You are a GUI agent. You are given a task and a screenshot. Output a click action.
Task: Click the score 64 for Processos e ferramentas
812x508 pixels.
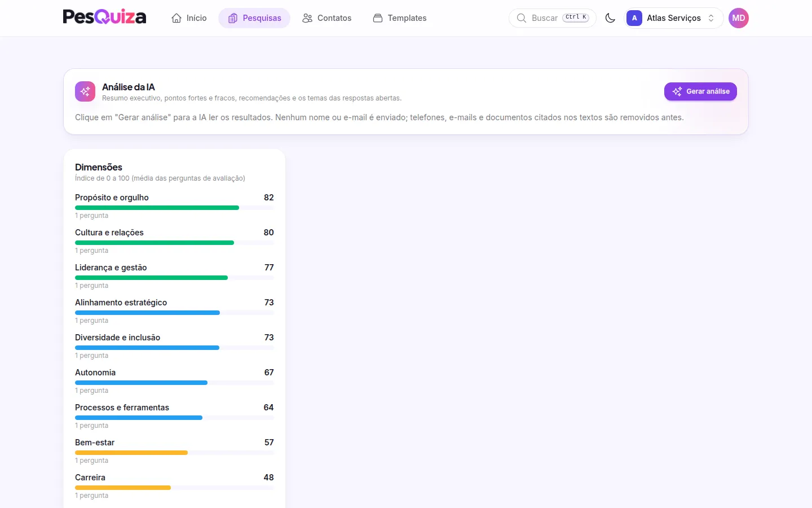tap(269, 408)
